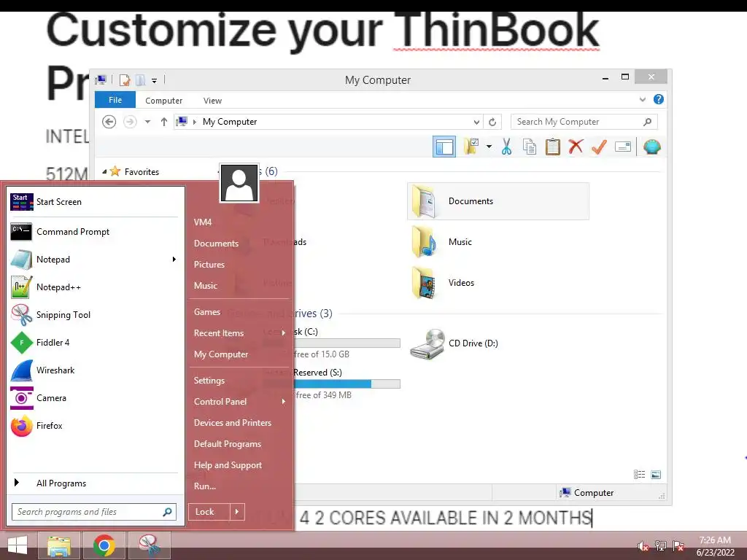Customize Quick Access Toolbar dropdown arrow
This screenshot has width=747, height=560.
pyautogui.click(x=155, y=80)
